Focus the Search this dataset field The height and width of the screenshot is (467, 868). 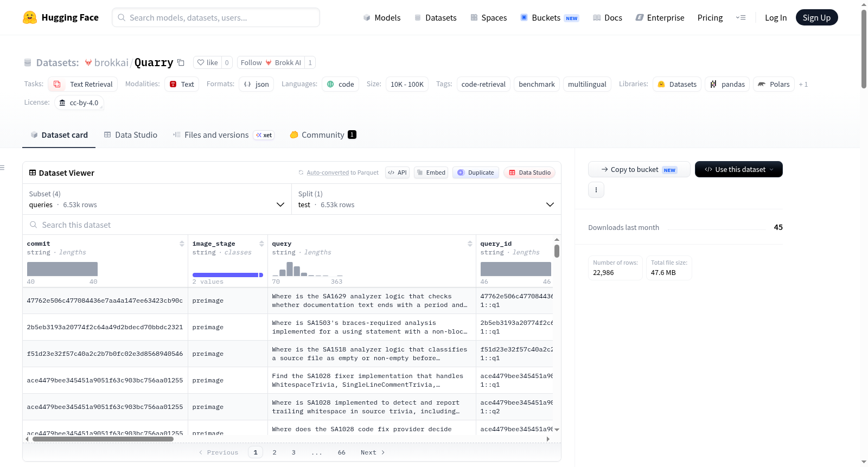pyautogui.click(x=292, y=225)
